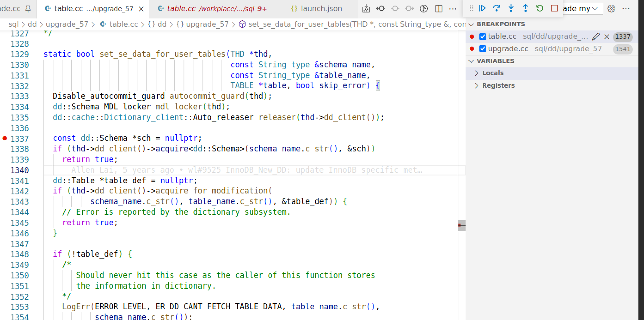Select the table.cc .../upgrade_57 tab
Image resolution: width=644 pixels, height=320 pixels.
pos(92,9)
